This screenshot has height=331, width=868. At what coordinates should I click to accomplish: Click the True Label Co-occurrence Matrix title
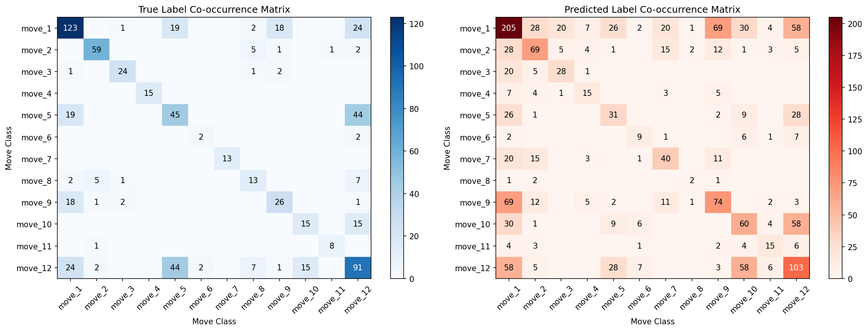click(x=214, y=9)
